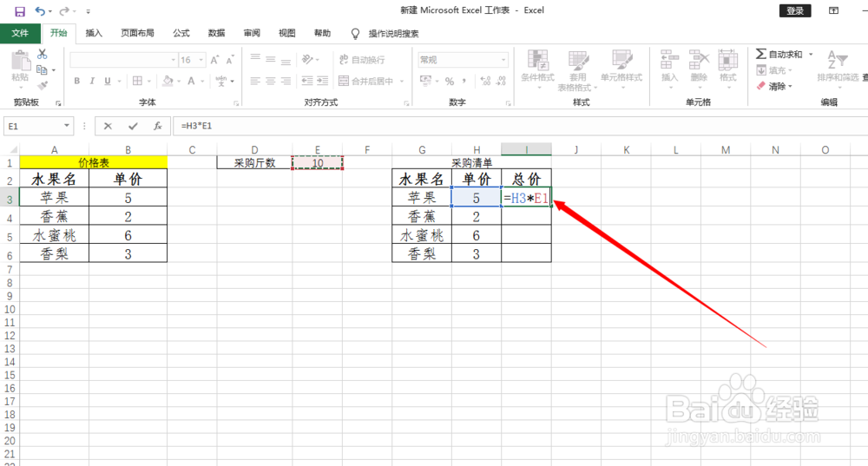This screenshot has width=868, height=466.
Task: Toggle Middle Align
Action: click(270, 59)
